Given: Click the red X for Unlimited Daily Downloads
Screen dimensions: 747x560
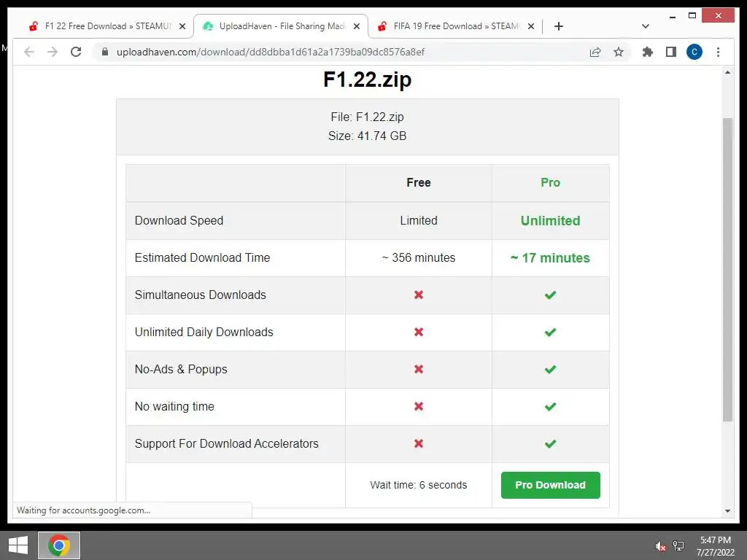Looking at the screenshot, I should click(418, 332).
